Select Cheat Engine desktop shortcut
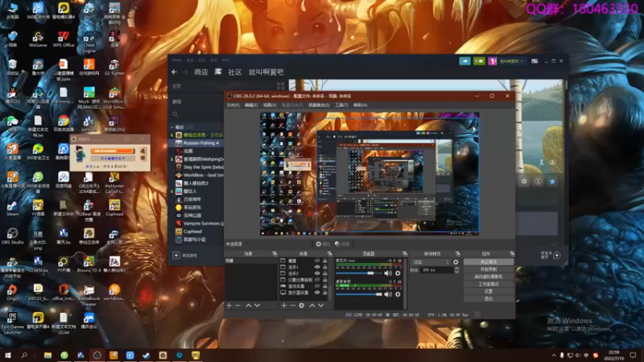 89,42
